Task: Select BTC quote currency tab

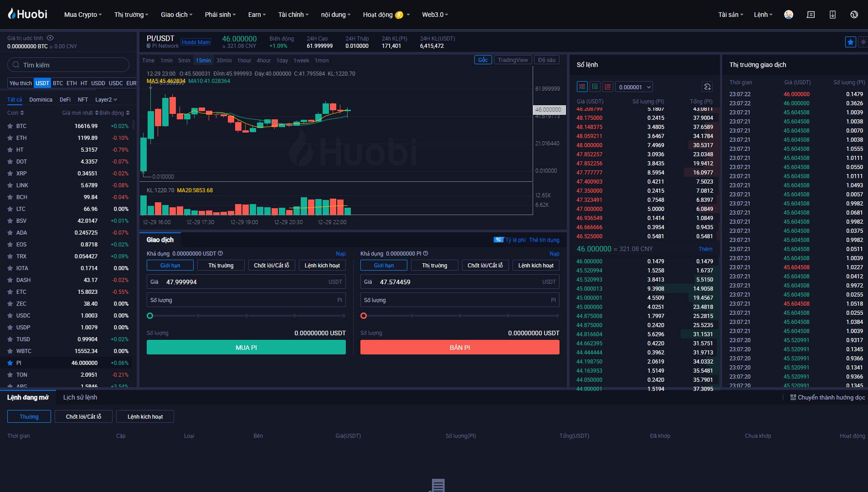Action: pyautogui.click(x=58, y=83)
